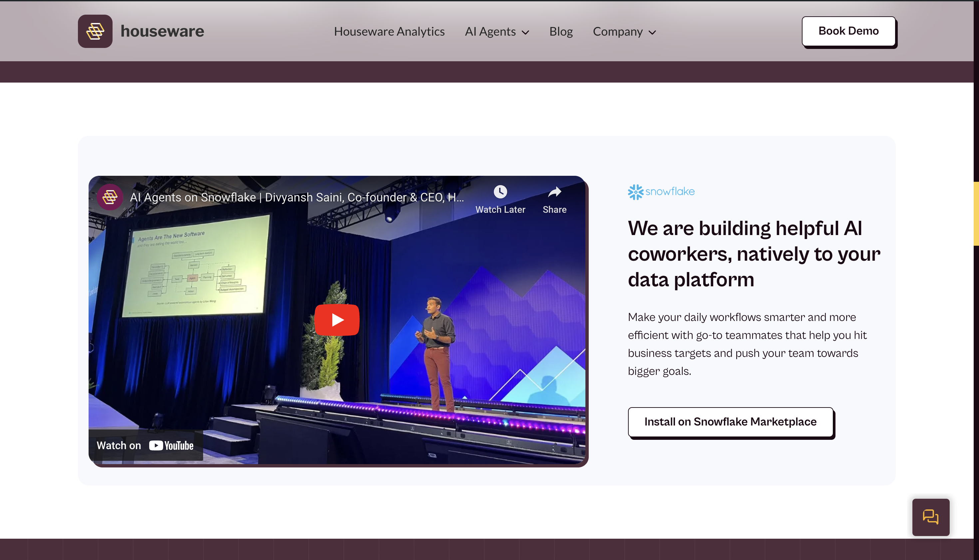Click the houseware wordmark text
The image size is (979, 560).
coord(162,31)
